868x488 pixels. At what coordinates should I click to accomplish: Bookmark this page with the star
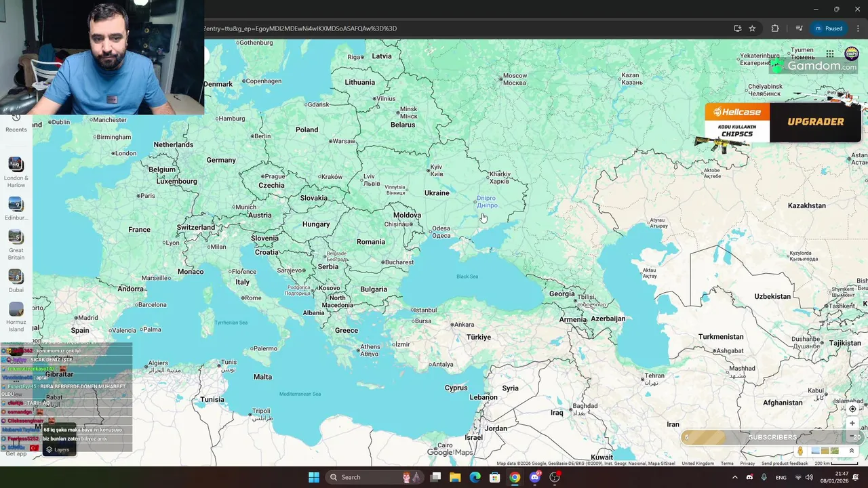752,28
